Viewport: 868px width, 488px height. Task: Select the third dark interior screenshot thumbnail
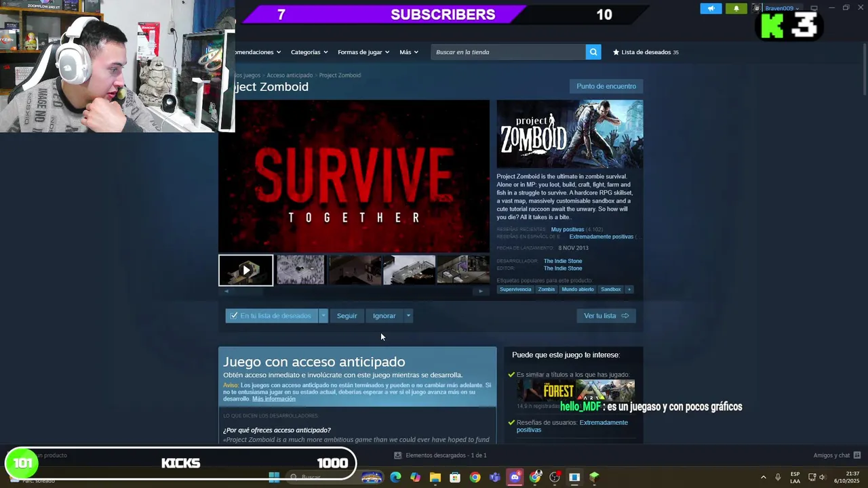(x=354, y=270)
